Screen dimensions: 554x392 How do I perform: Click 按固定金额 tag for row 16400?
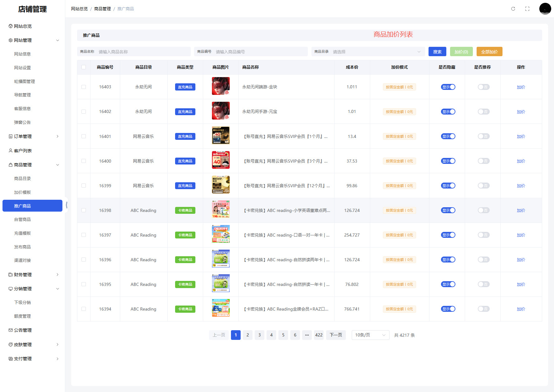(399, 161)
